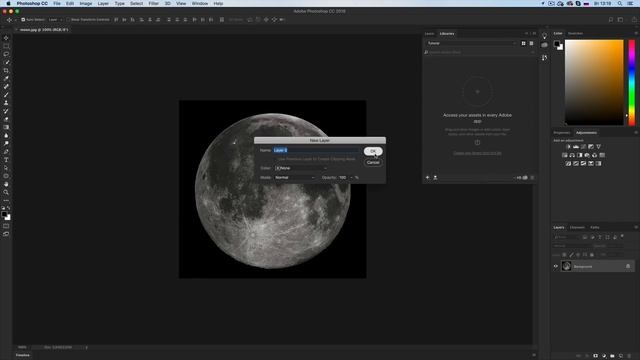Select the Zoom tool in toolbar
The height and width of the screenshot is (360, 640).
click(6, 192)
